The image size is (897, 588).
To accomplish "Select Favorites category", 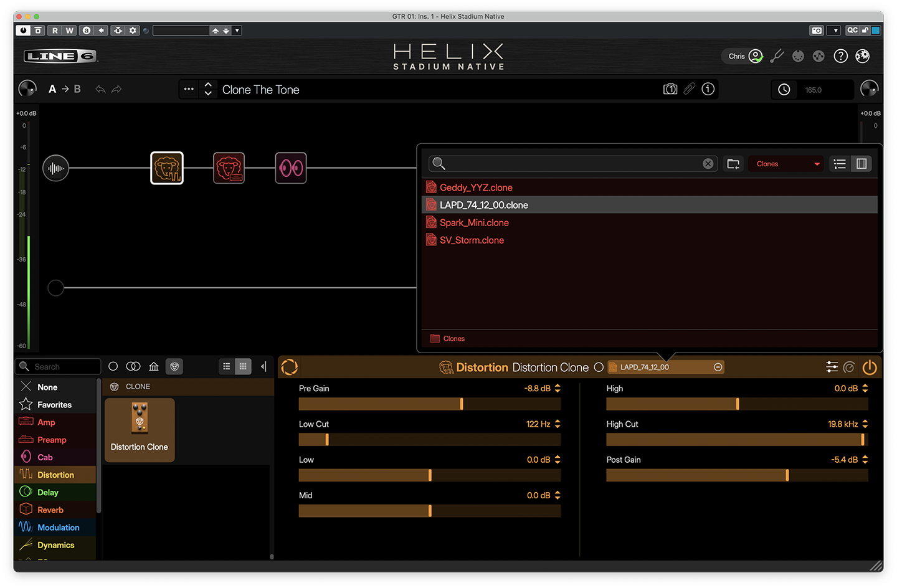I will (x=55, y=404).
